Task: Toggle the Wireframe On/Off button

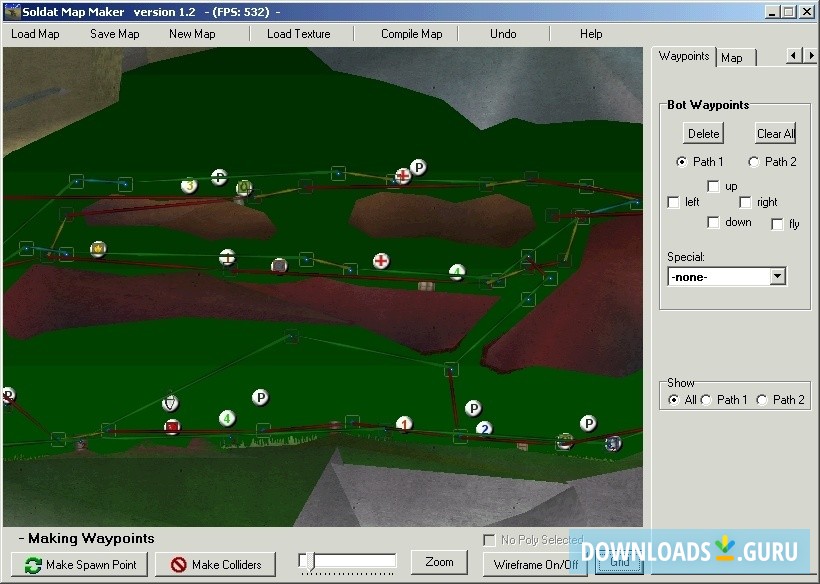Action: click(536, 565)
